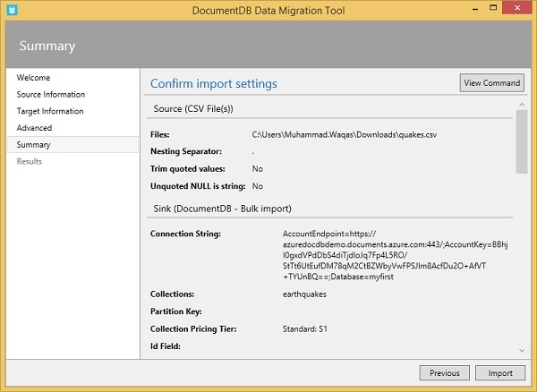Click the scrollbar down arrow
The height and width of the screenshot is (392, 537).
(521, 350)
